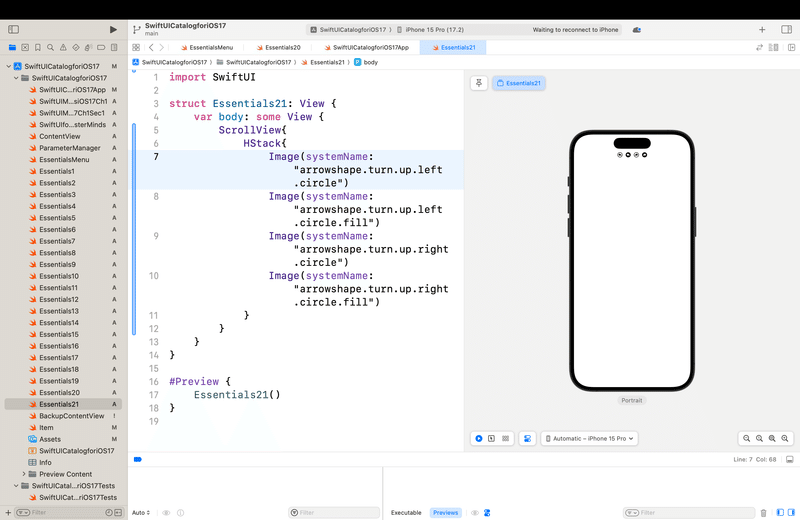Open the Debug navigator
The width and height of the screenshot is (800, 520).
tap(88, 47)
